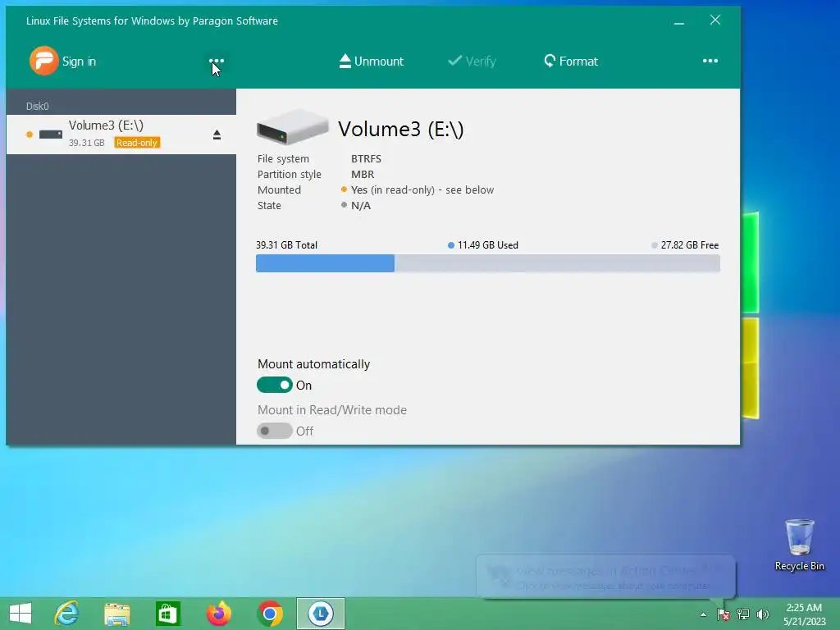Select Volume3 (E:\) in the disk list
Image resolution: width=840 pixels, height=630 pixels.
[121, 135]
